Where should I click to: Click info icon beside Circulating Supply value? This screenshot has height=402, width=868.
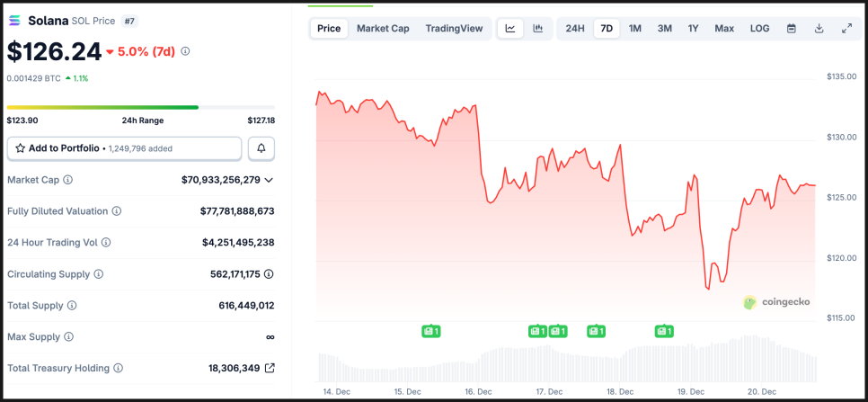coord(269,274)
